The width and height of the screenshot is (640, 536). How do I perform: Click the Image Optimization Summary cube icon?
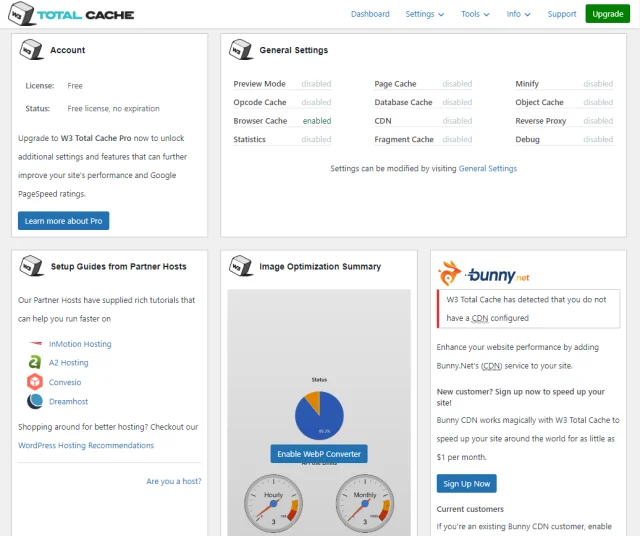(x=240, y=266)
